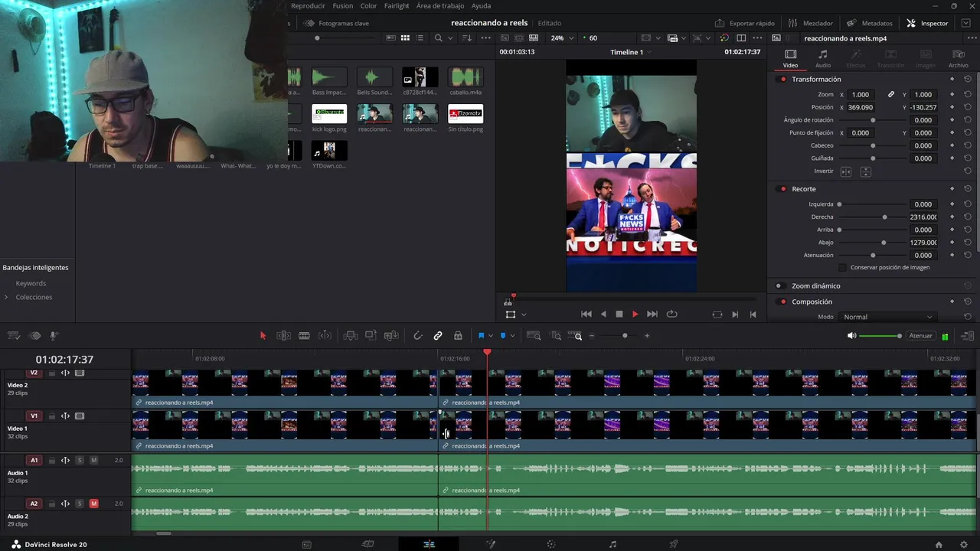Click the Overwrite Clip icon
Viewport: 980px width, 551px height.
371,335
